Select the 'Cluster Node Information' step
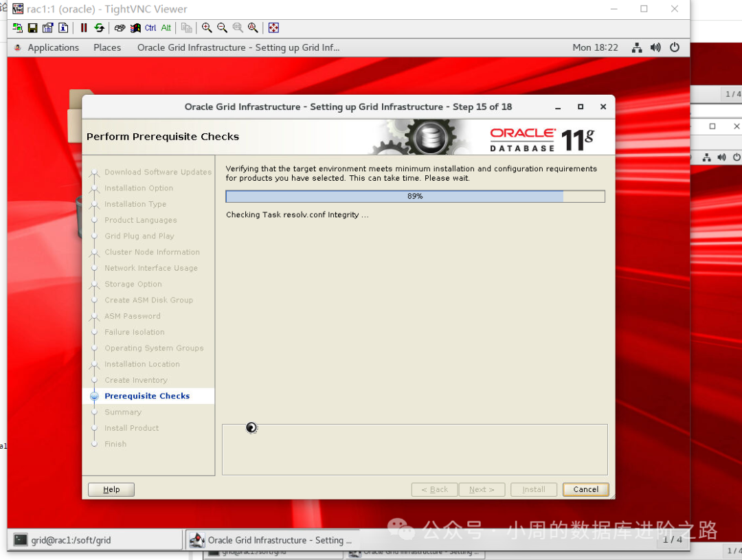The height and width of the screenshot is (560, 742). (x=152, y=252)
